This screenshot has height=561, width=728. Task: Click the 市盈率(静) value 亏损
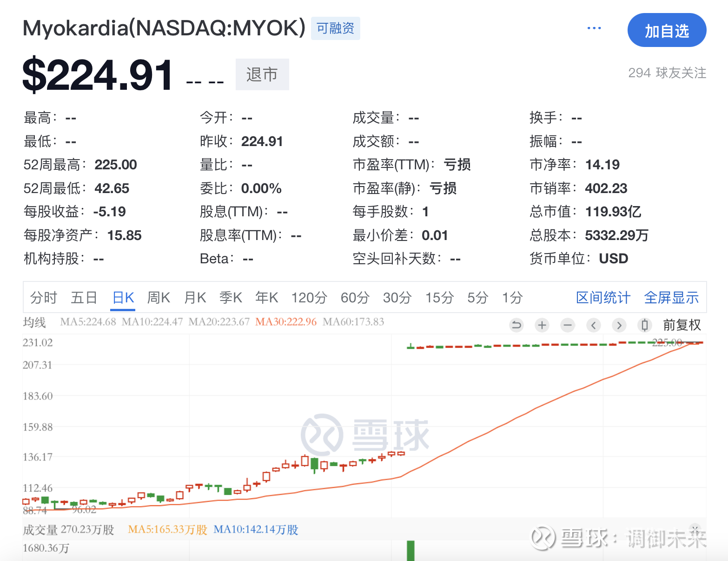[443, 188]
